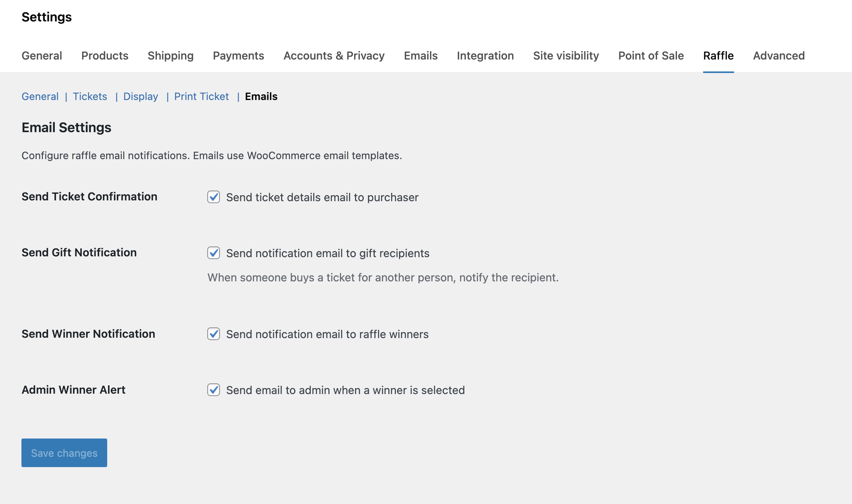Click the Save changes button
The width and height of the screenshot is (852, 504).
[x=64, y=452]
